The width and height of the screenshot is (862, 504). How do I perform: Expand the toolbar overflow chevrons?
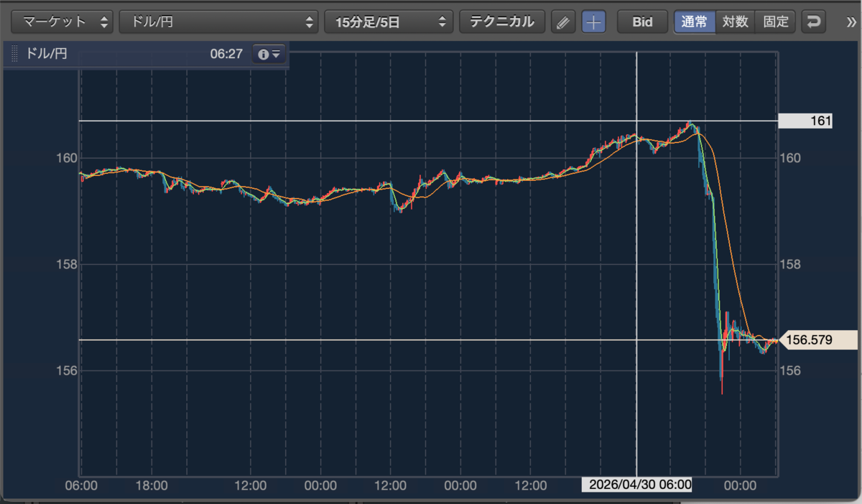pos(851,22)
